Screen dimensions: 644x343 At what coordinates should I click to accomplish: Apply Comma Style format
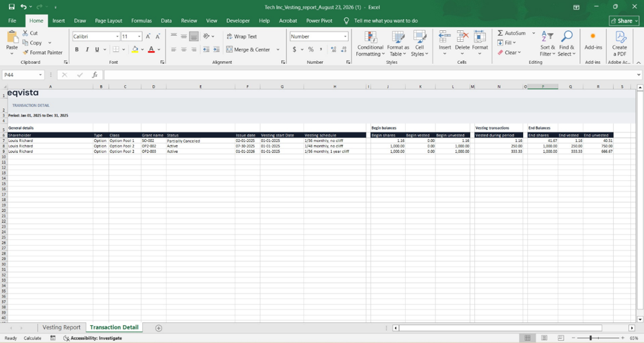click(321, 49)
